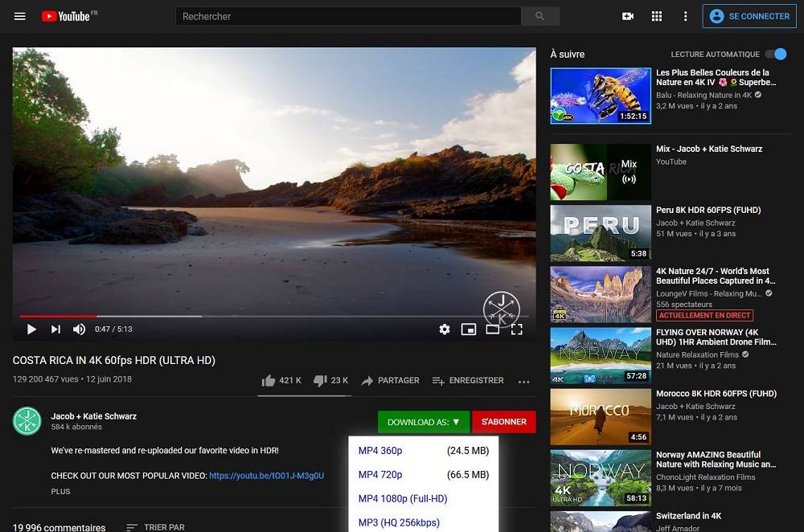Dislike the video with the thumbs down
Image resolution: width=804 pixels, height=532 pixels.
pos(321,380)
